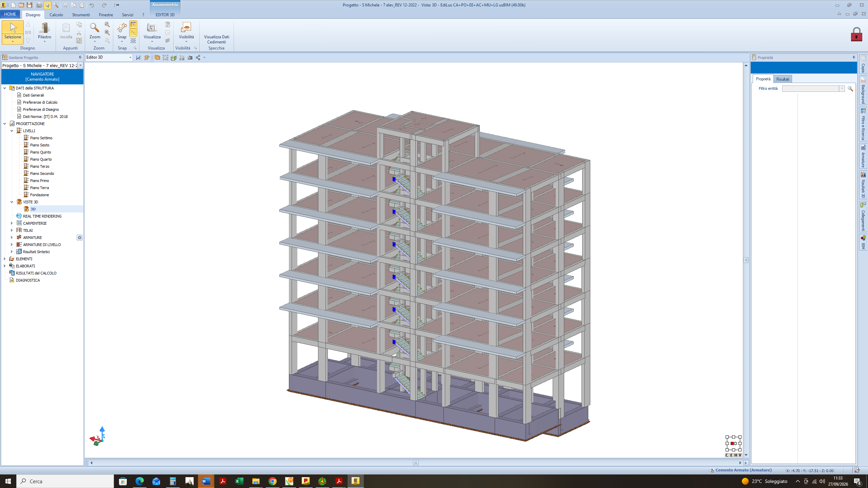
Task: Toggle the second highlighted snap mode button
Action: coord(133,32)
